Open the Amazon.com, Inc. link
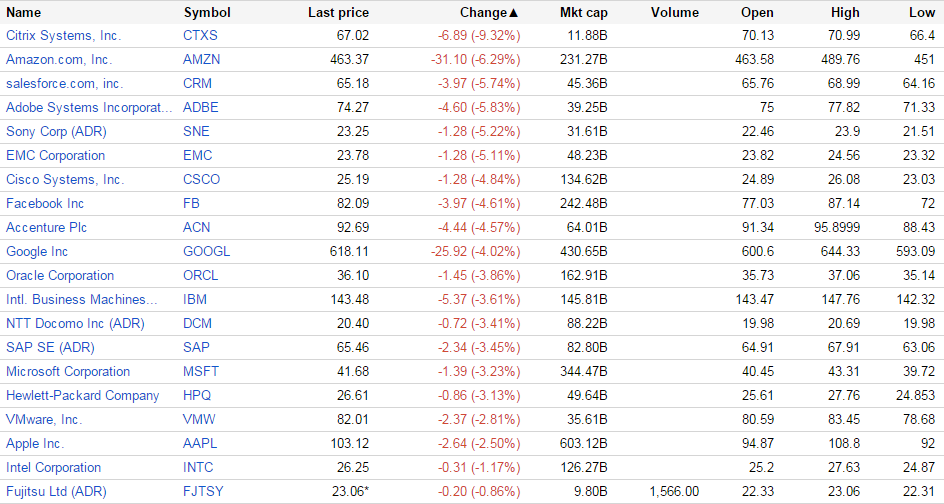The width and height of the screenshot is (944, 504). click(x=59, y=60)
